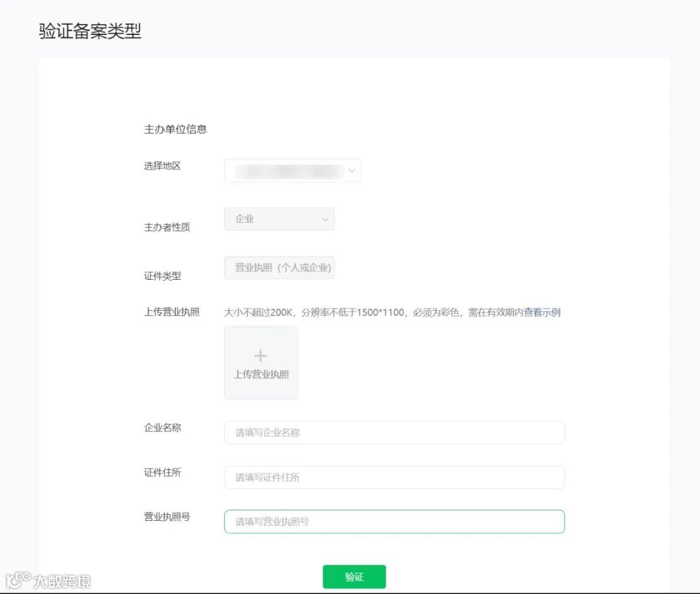Open the 选择地区 region dropdown

(x=292, y=170)
